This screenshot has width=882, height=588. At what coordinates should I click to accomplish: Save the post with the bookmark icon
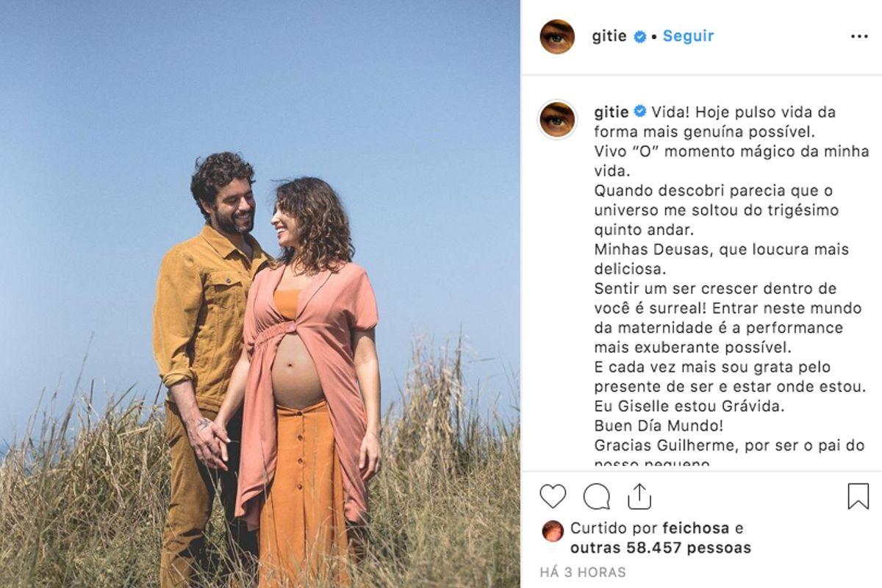point(858,497)
